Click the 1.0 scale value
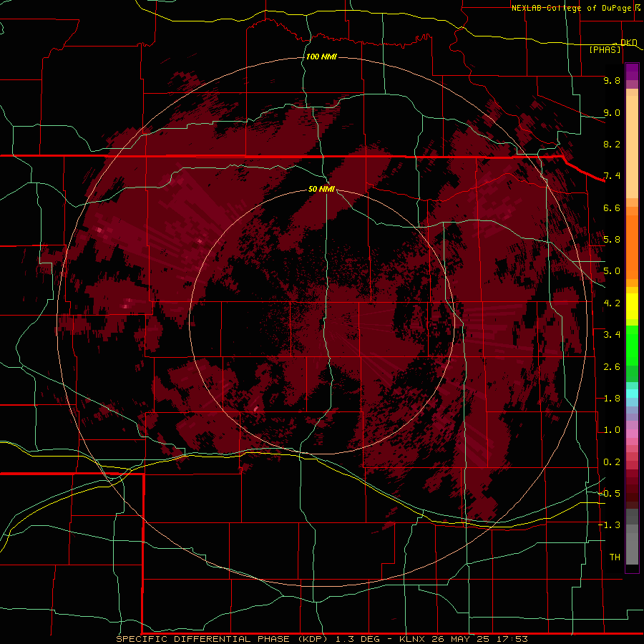The width and height of the screenshot is (644, 644). pyautogui.click(x=612, y=430)
